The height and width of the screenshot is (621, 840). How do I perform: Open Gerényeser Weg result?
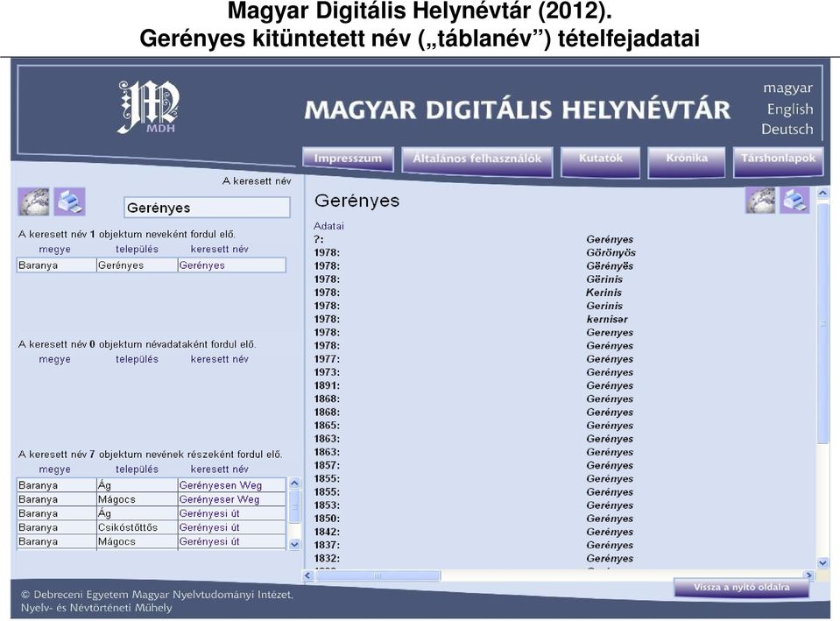pos(219,499)
